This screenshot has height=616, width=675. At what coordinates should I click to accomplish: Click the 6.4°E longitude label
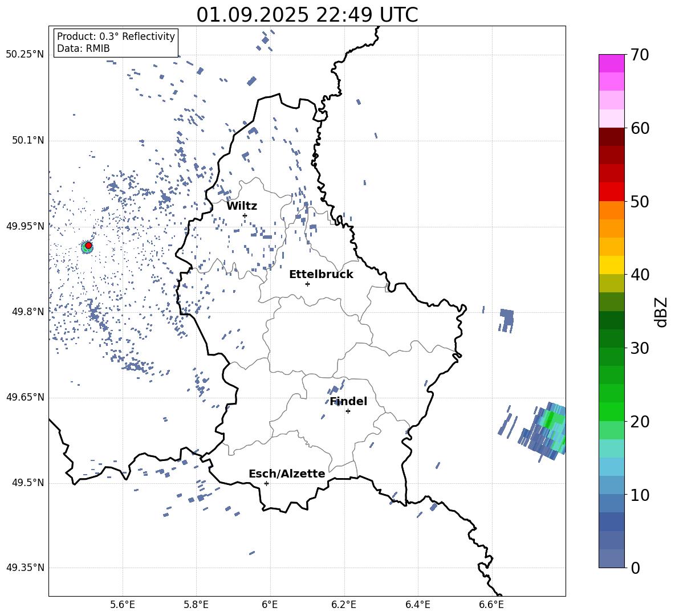tap(417, 605)
